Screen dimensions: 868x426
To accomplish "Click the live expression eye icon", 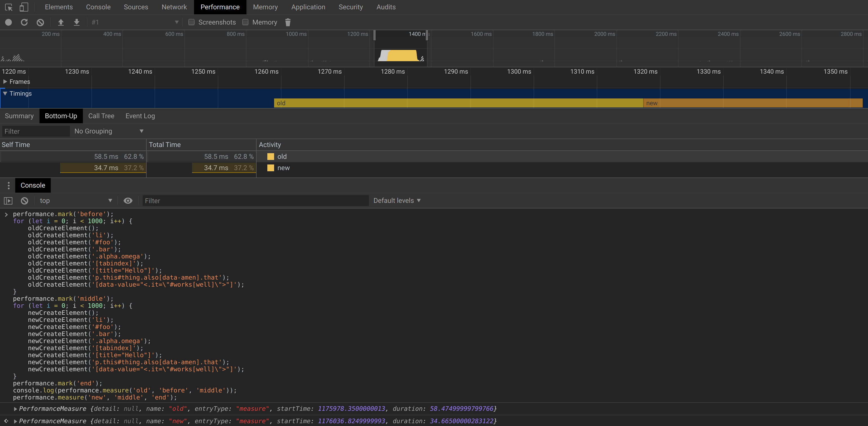I will click(128, 201).
